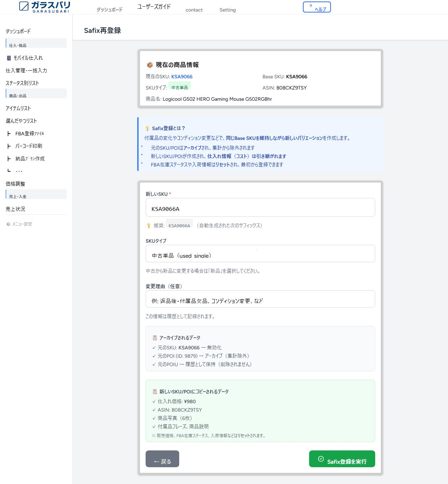Screen dimensions: 448x484
Task: Click the 中古単品 SKU type badge
Action: (180, 86)
